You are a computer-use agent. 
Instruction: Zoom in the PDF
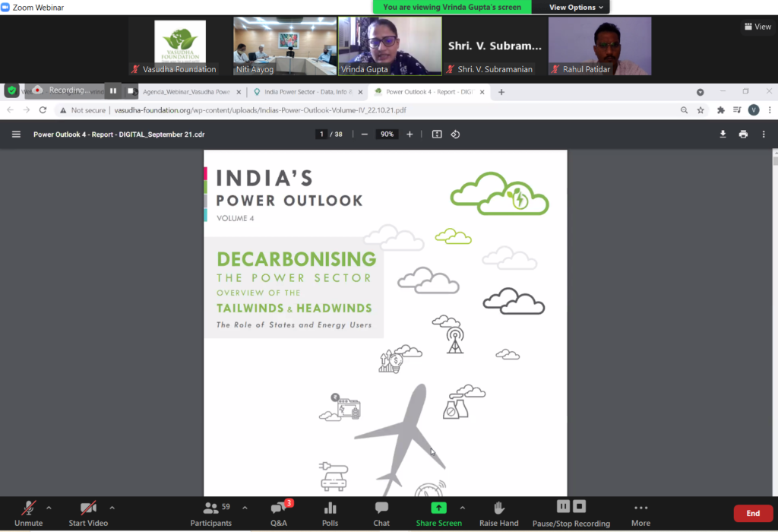tap(410, 135)
